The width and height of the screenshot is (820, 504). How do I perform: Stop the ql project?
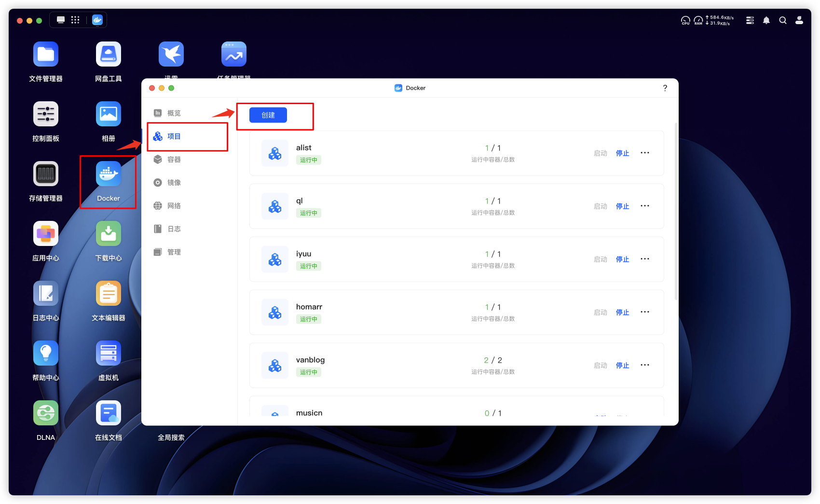tap(623, 206)
